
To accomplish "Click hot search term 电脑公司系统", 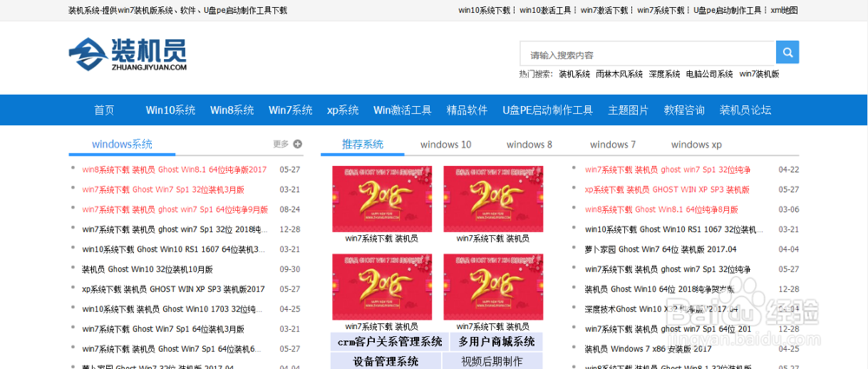I will click(x=709, y=74).
